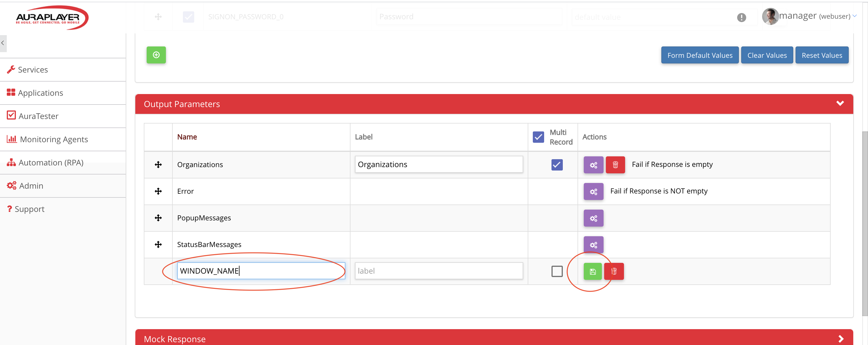Click the warning icon near default value field
The height and width of the screenshot is (345, 868).
[x=741, y=17]
